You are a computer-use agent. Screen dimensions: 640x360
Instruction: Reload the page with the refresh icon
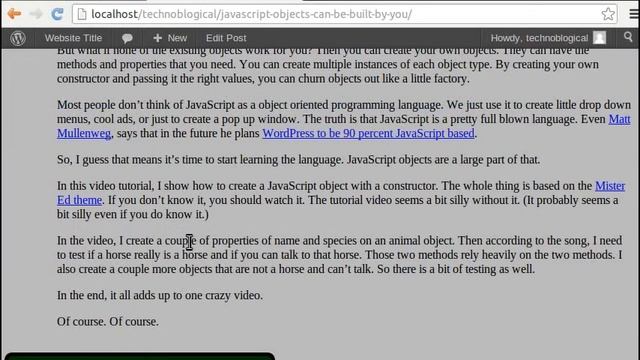pos(57,14)
